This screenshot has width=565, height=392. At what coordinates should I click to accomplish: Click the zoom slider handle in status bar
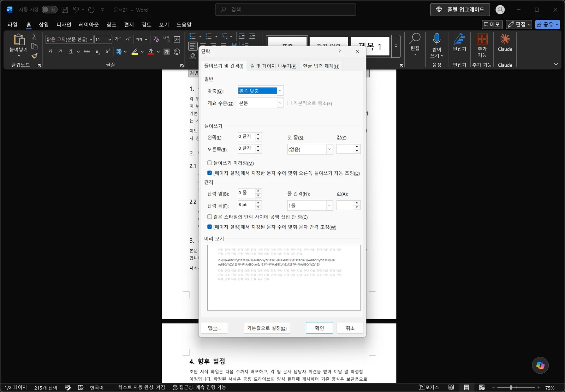(511, 387)
